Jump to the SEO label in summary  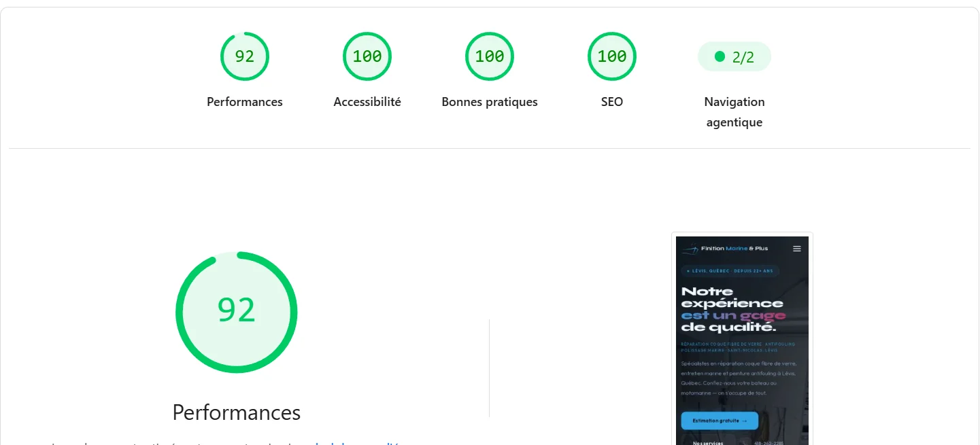(x=612, y=102)
